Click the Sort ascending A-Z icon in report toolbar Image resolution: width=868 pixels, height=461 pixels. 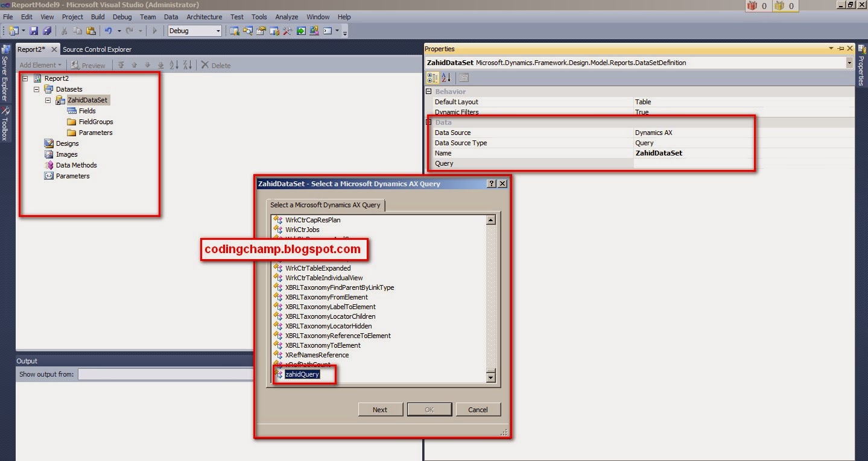(174, 65)
